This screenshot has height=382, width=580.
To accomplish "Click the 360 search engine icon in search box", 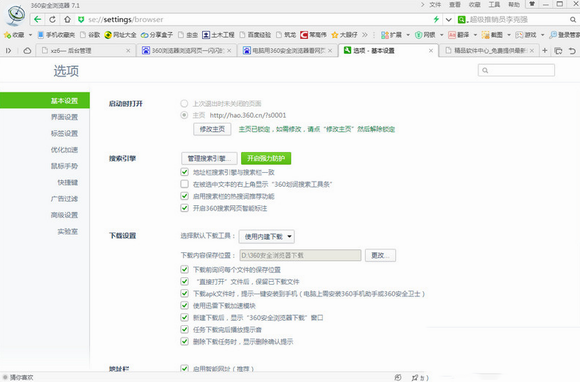I will click(461, 20).
